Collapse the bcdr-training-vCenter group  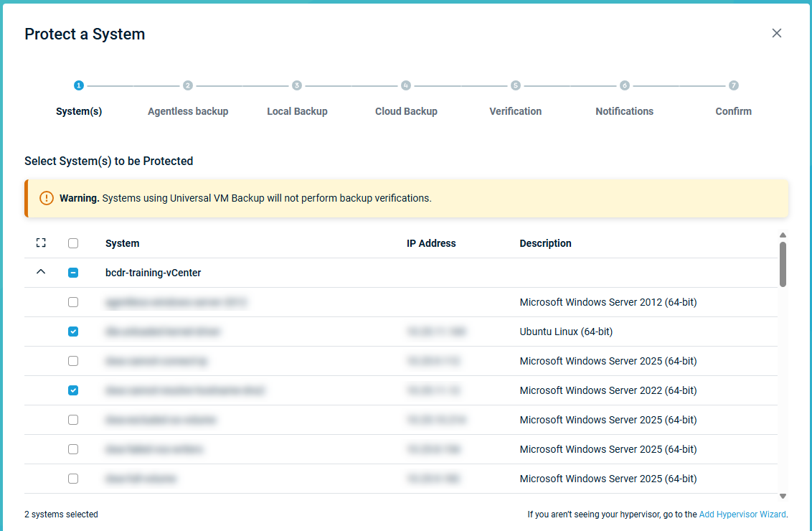(x=41, y=273)
